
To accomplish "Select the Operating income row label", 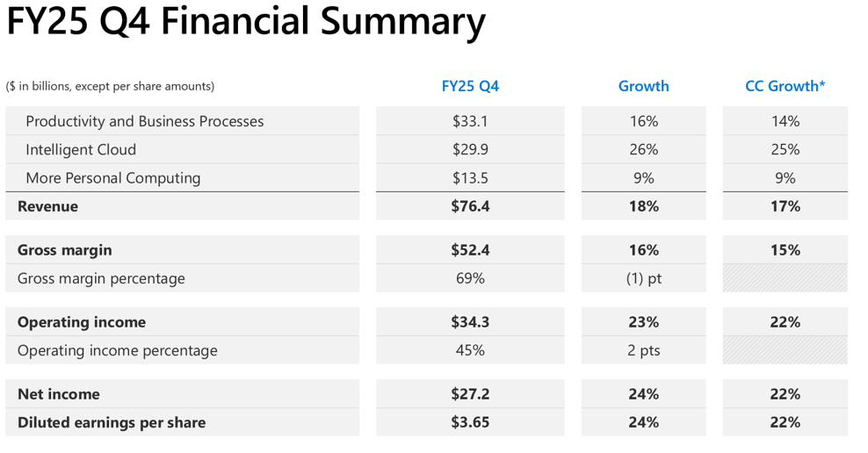I will pos(82,322).
